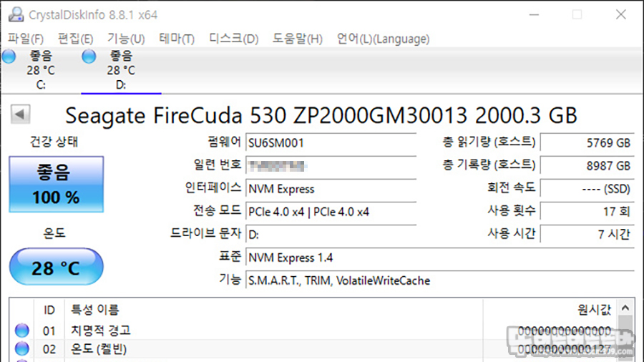This screenshot has height=362, width=644.
Task: Click the disk title Seagate FireCuda 530
Action: 321,115
